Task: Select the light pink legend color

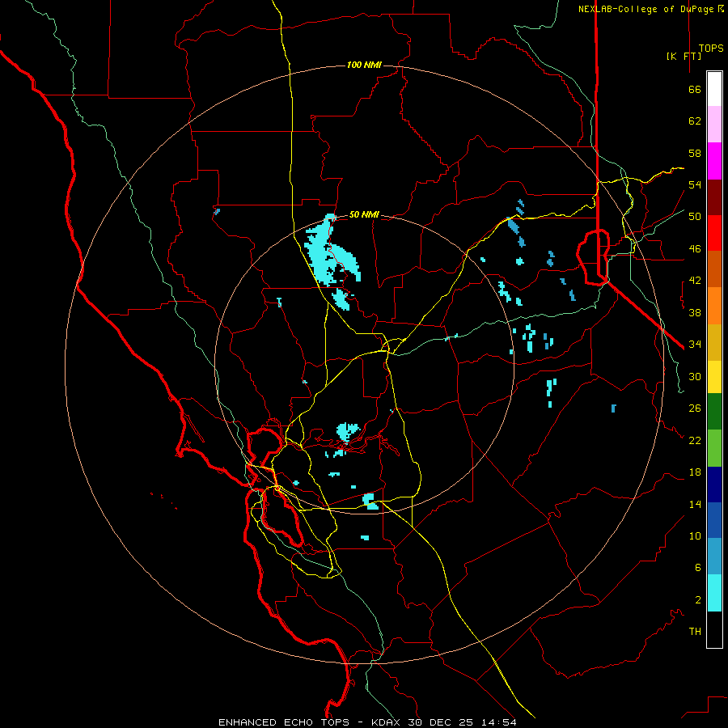Action: click(x=714, y=125)
